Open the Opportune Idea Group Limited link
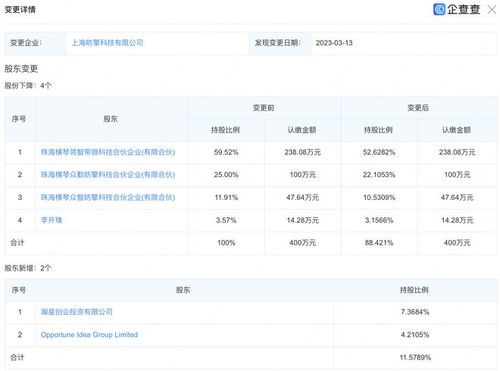The height and width of the screenshot is (371, 500). [89, 335]
